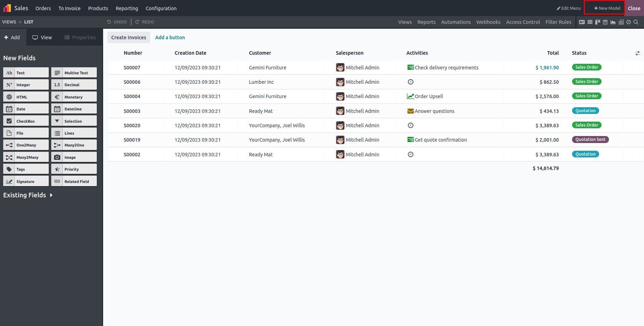Click the New Model button
This screenshot has height=326, width=644.
click(607, 8)
